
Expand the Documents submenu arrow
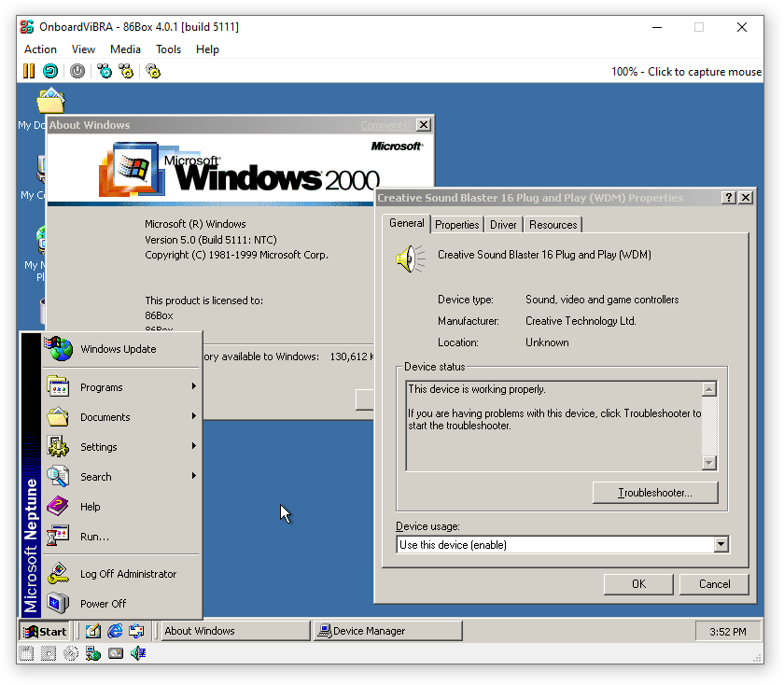[193, 416]
